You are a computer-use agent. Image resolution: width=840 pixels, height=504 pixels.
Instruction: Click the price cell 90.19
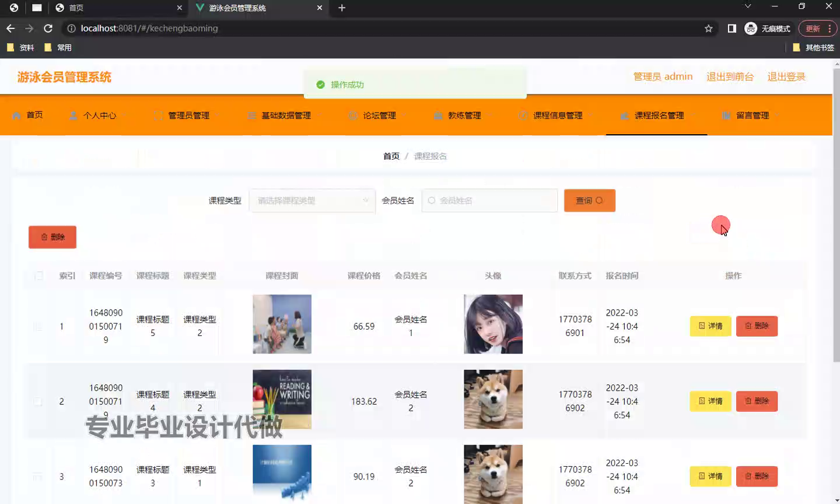click(x=364, y=477)
